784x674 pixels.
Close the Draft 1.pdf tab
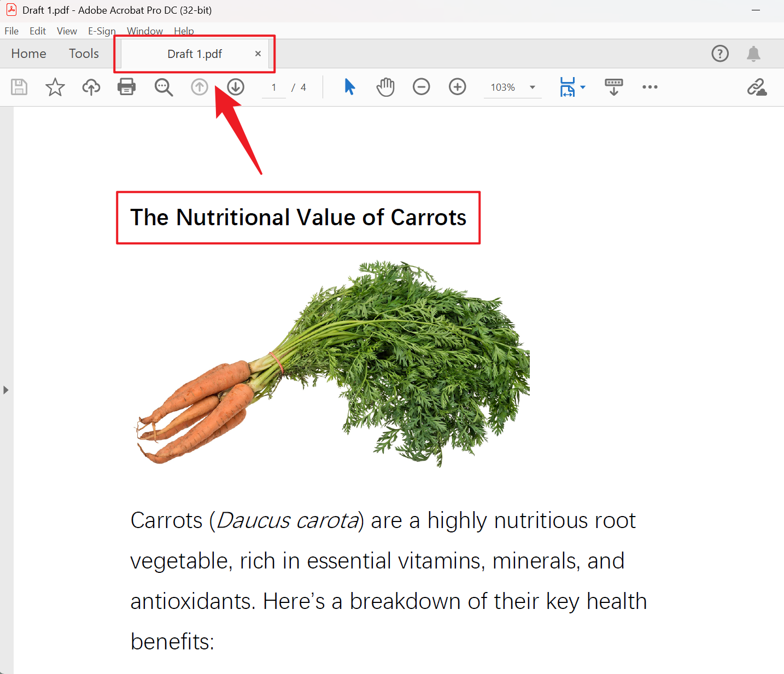tap(258, 54)
